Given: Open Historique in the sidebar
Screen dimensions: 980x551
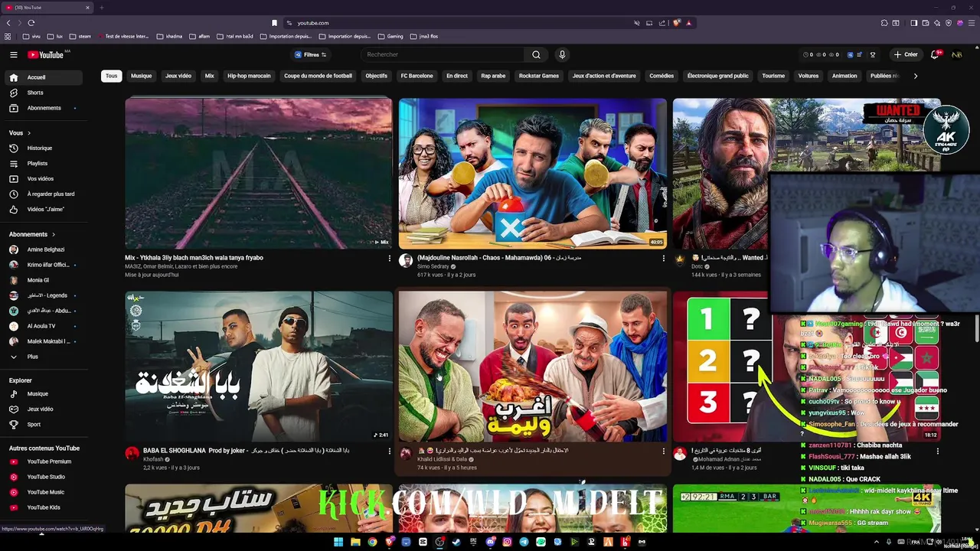Looking at the screenshot, I should (42, 148).
